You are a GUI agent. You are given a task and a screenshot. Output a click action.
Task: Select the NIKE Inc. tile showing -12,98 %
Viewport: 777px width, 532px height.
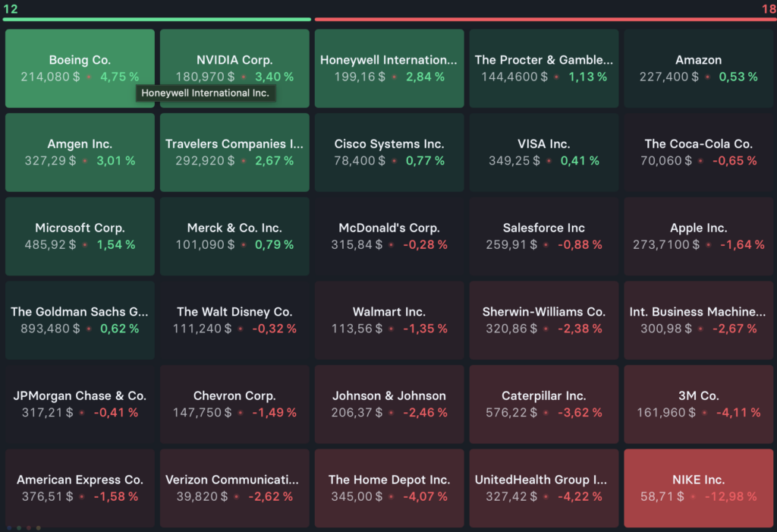[698, 488]
